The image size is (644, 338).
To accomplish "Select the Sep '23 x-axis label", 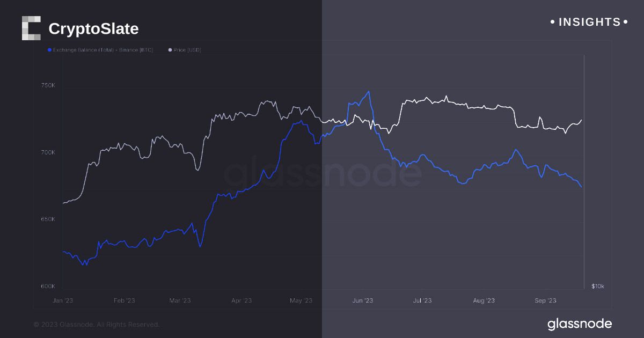I will (x=545, y=300).
